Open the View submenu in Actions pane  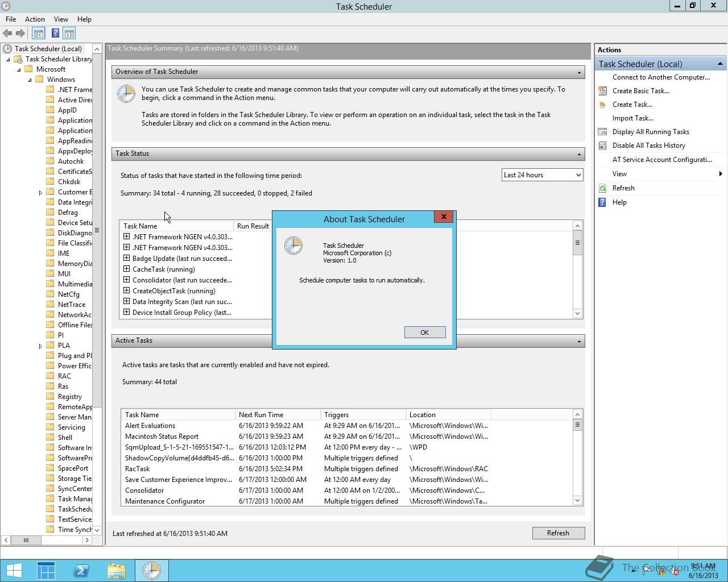click(x=661, y=174)
